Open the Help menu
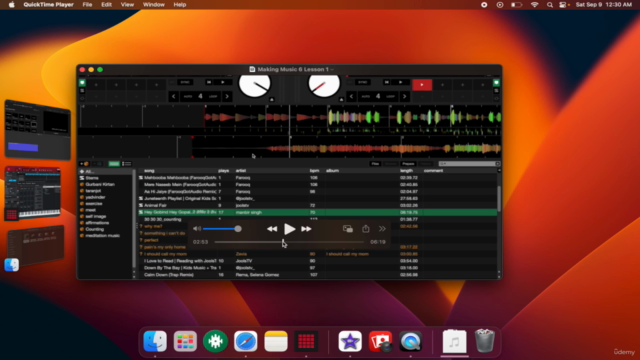This screenshot has width=640, height=360. point(180,4)
